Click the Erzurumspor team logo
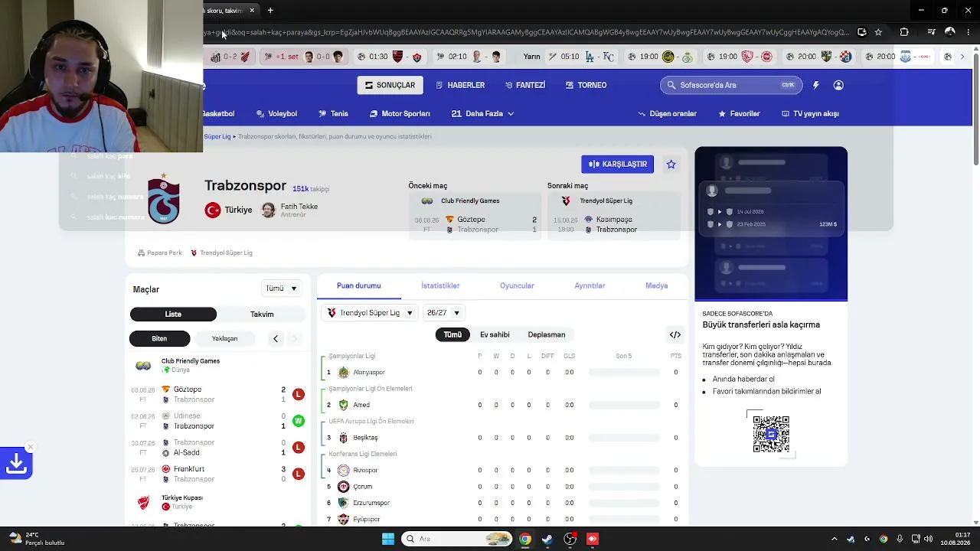The width and height of the screenshot is (980, 551). click(x=344, y=503)
